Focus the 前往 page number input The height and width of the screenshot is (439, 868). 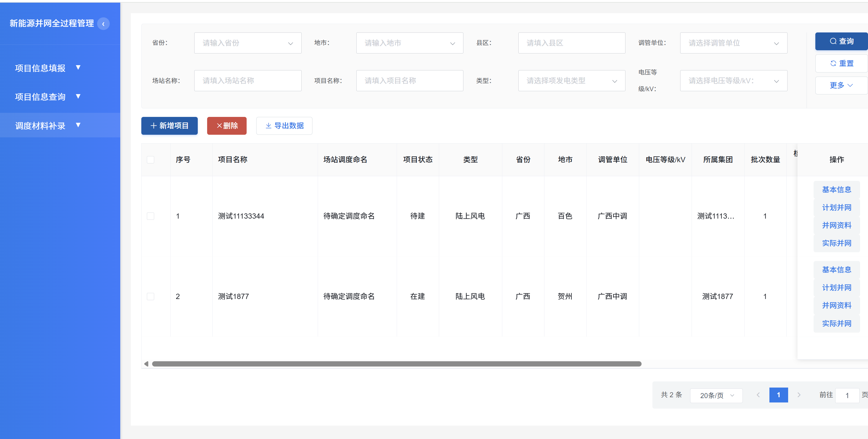tap(847, 395)
